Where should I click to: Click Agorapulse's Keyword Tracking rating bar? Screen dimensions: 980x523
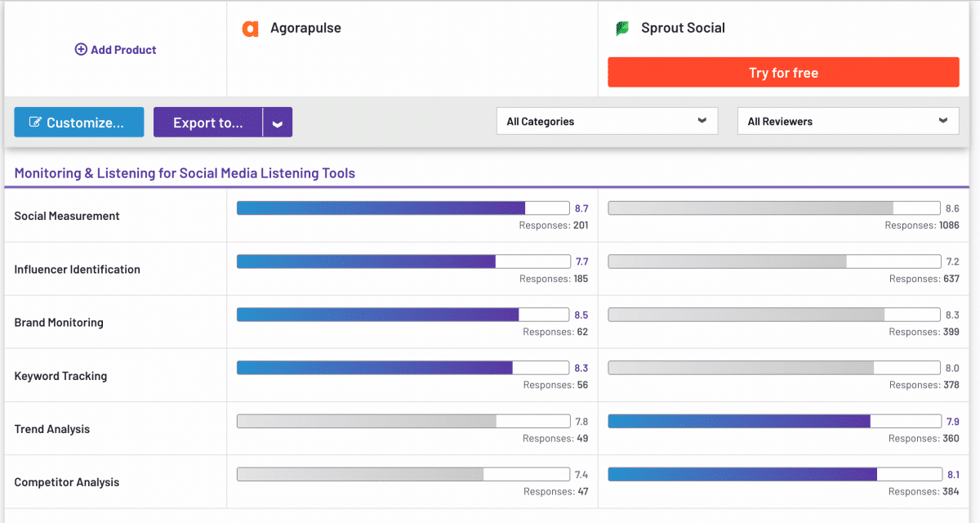pos(403,367)
